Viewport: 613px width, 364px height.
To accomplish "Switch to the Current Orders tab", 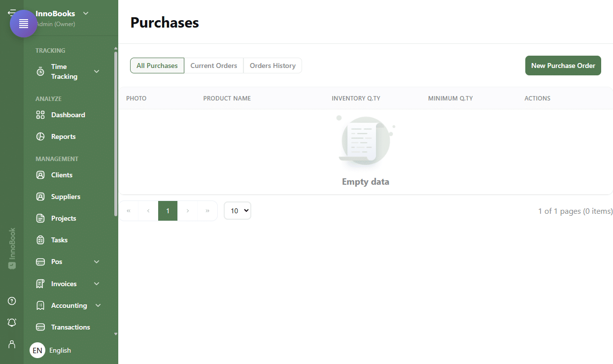I will 214,66.
